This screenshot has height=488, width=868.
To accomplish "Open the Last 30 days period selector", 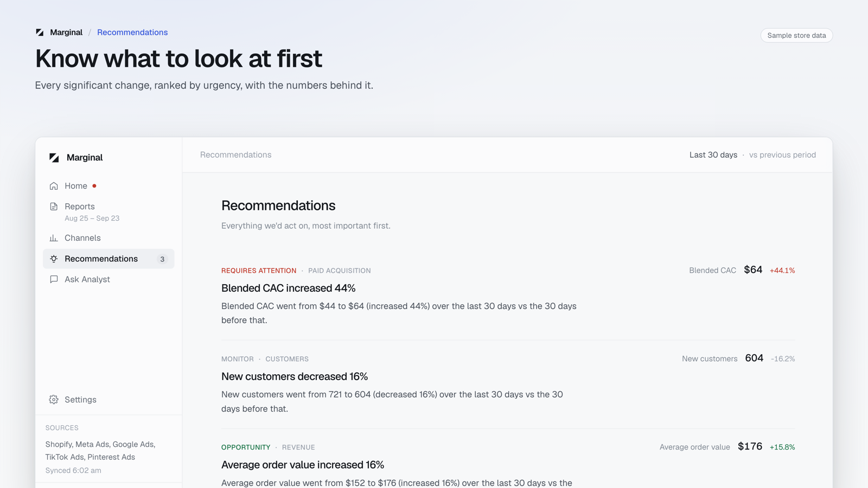I will tap(713, 155).
